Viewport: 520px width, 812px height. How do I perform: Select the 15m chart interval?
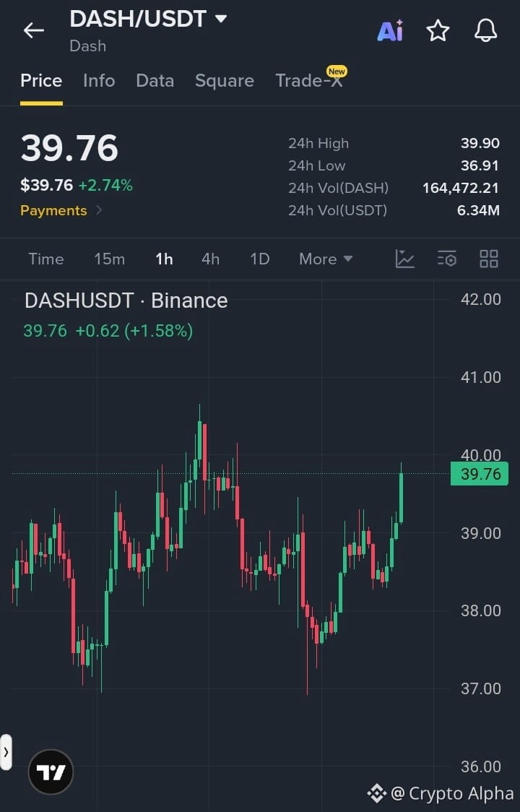pyautogui.click(x=109, y=259)
